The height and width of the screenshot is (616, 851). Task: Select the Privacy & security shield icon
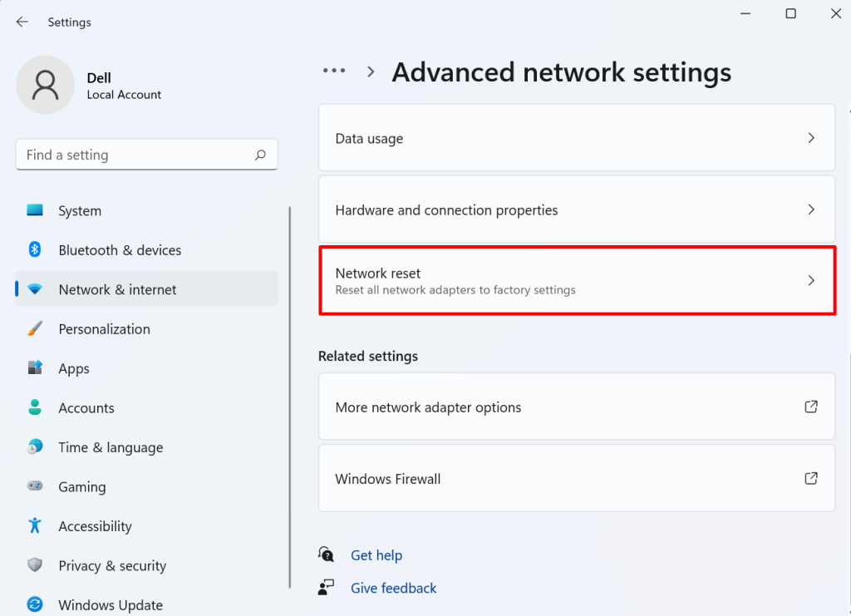(33, 565)
